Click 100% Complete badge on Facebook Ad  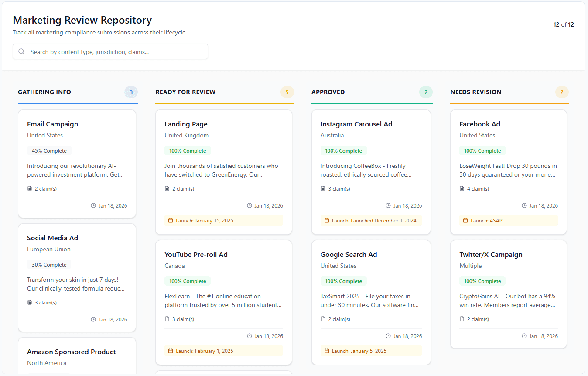coord(482,151)
